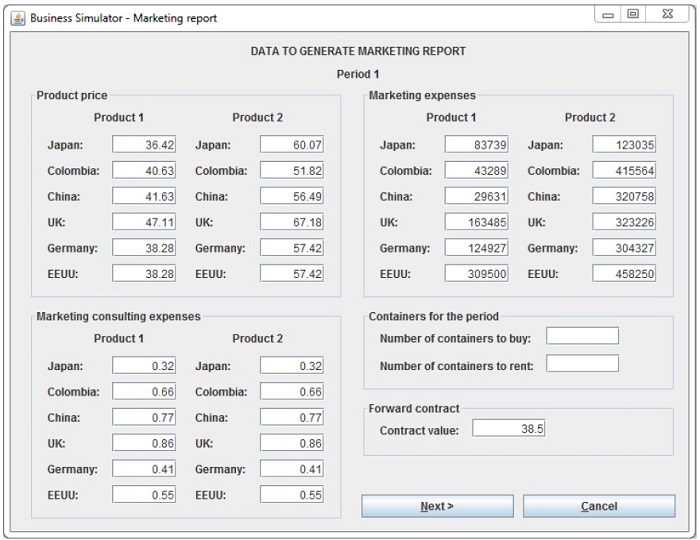Maximize the Business Simulator window
The width and height of the screenshot is (700, 540).
tap(633, 15)
